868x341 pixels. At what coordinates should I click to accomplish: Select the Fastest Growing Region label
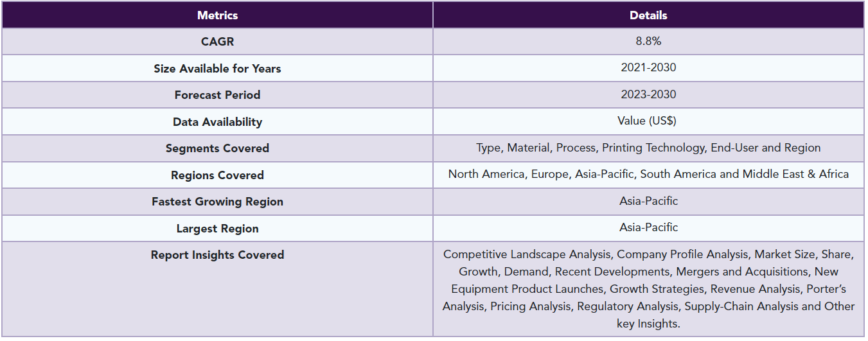217,202
